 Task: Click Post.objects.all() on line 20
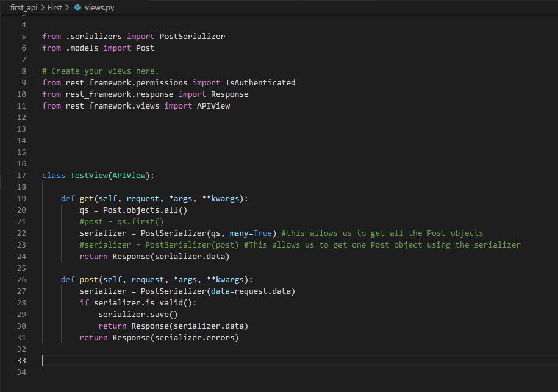(x=145, y=210)
